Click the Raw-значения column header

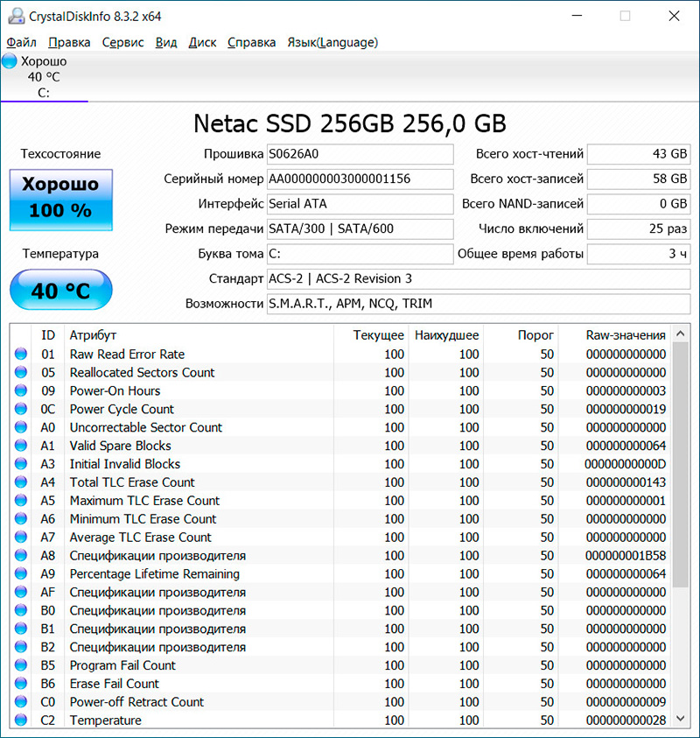(625, 335)
